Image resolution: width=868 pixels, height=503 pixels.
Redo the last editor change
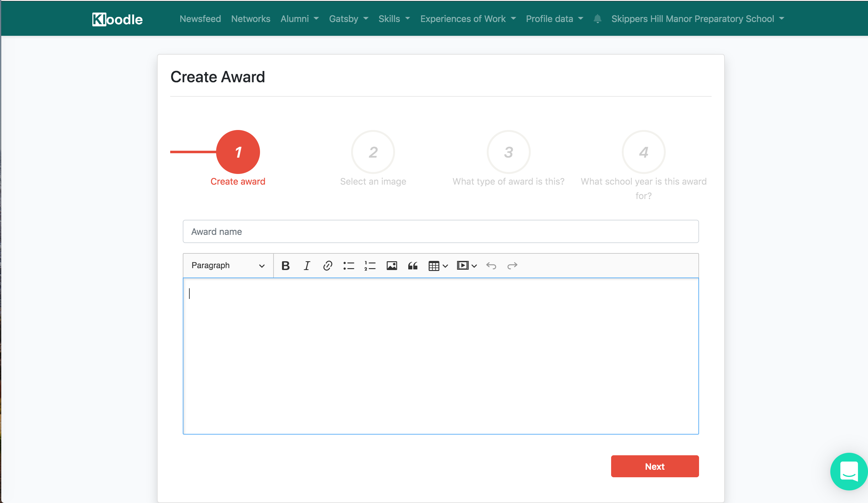512,265
